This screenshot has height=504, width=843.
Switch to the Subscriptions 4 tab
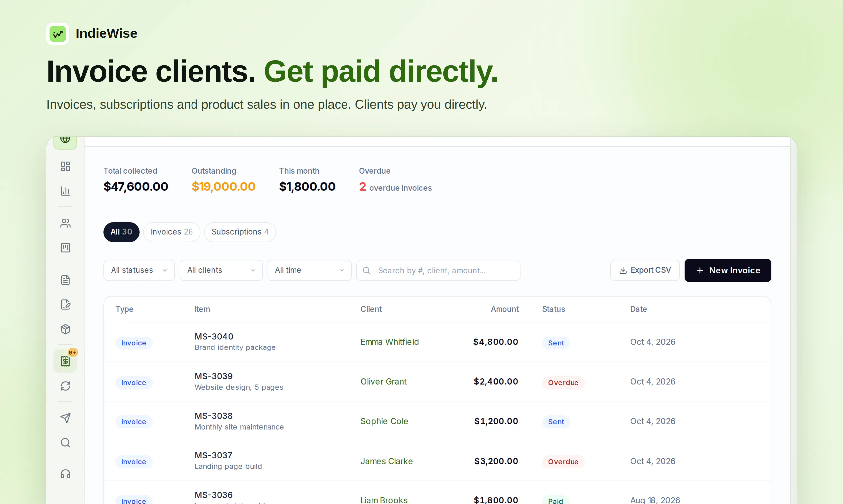click(x=240, y=232)
